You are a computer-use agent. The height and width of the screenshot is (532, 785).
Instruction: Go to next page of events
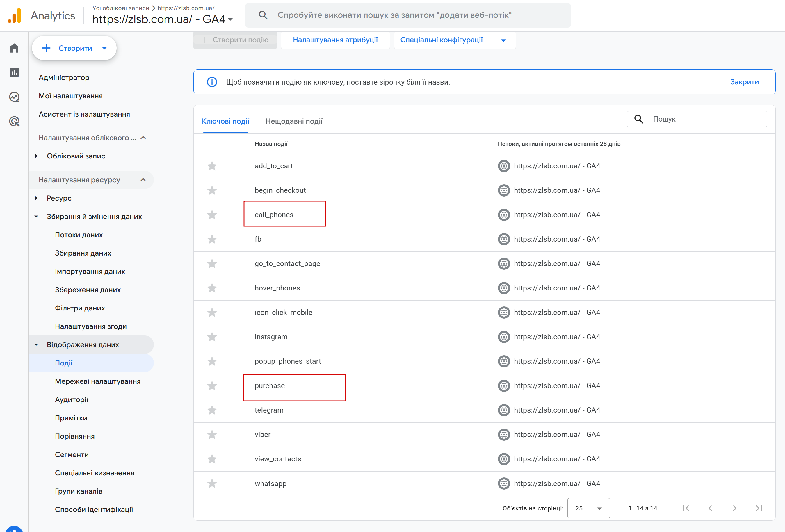point(734,508)
